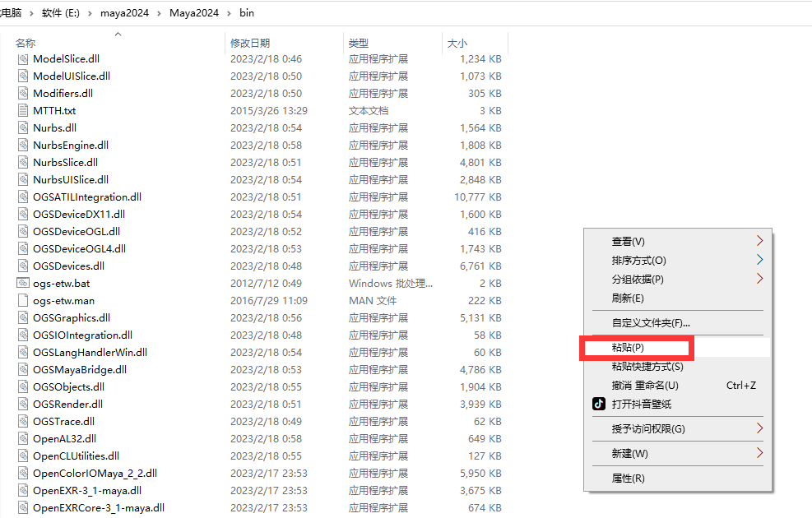The height and width of the screenshot is (518, 812).
Task: Go to 软件 (E:) in address bar
Action: click(x=61, y=13)
